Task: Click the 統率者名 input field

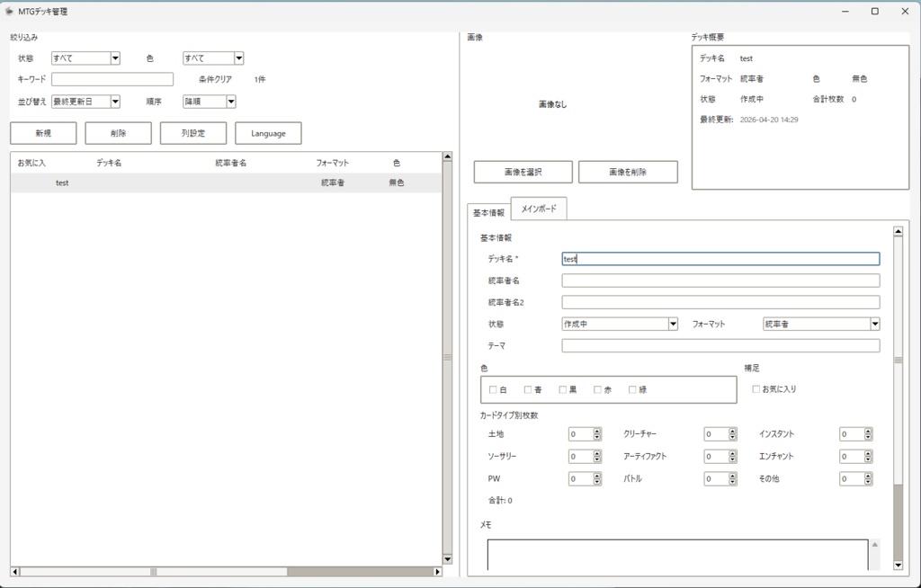Action: click(720, 281)
